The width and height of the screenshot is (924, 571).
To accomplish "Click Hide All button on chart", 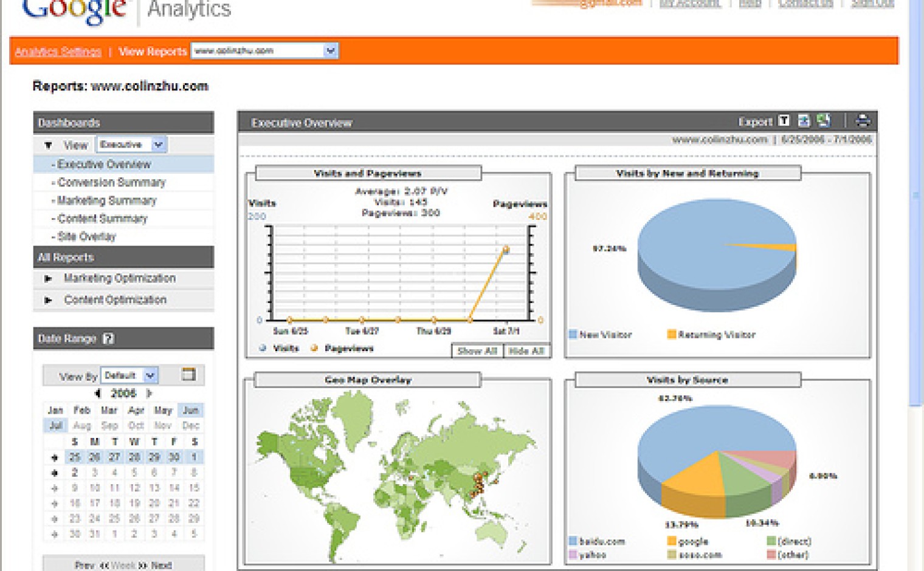I will click(526, 350).
